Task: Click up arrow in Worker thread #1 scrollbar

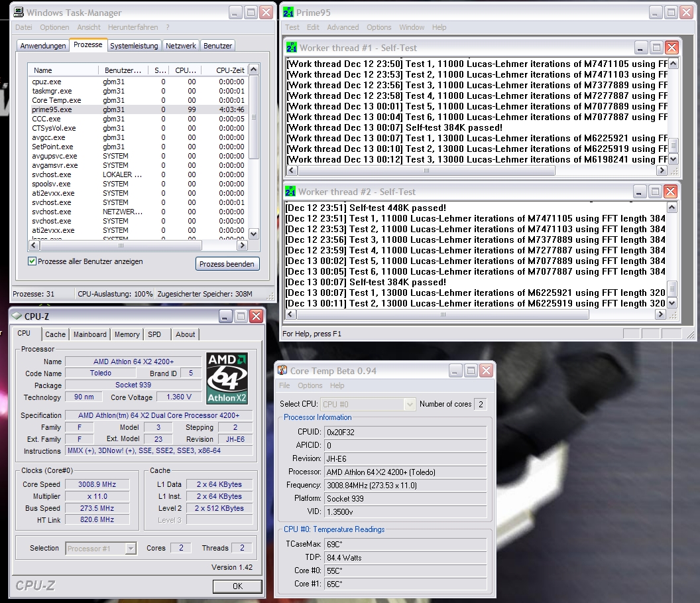Action: click(x=673, y=64)
